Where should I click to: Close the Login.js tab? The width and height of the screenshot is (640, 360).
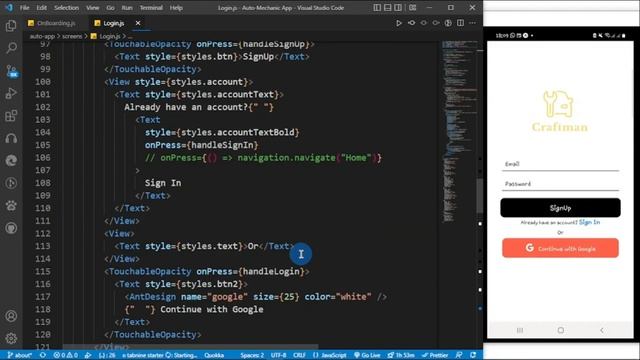coord(138,23)
